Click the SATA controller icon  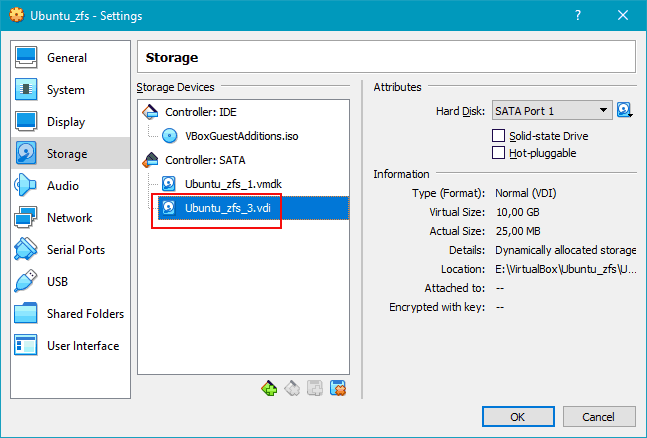pyautogui.click(x=150, y=160)
